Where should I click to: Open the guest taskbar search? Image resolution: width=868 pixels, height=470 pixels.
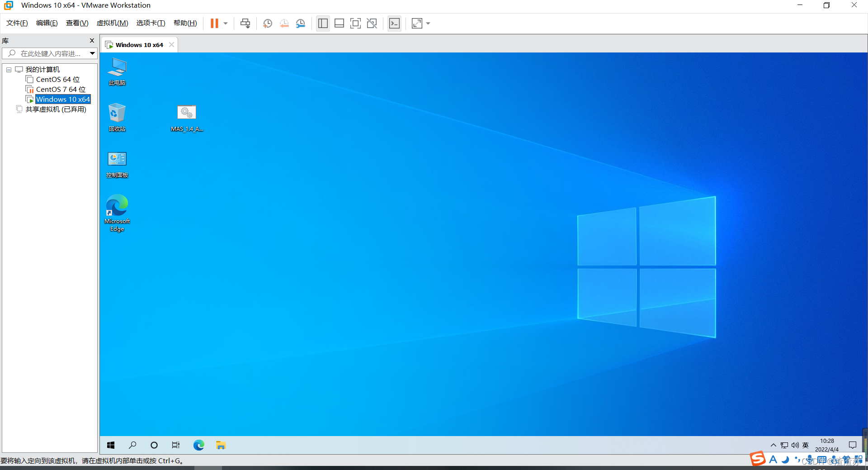pyautogui.click(x=132, y=445)
